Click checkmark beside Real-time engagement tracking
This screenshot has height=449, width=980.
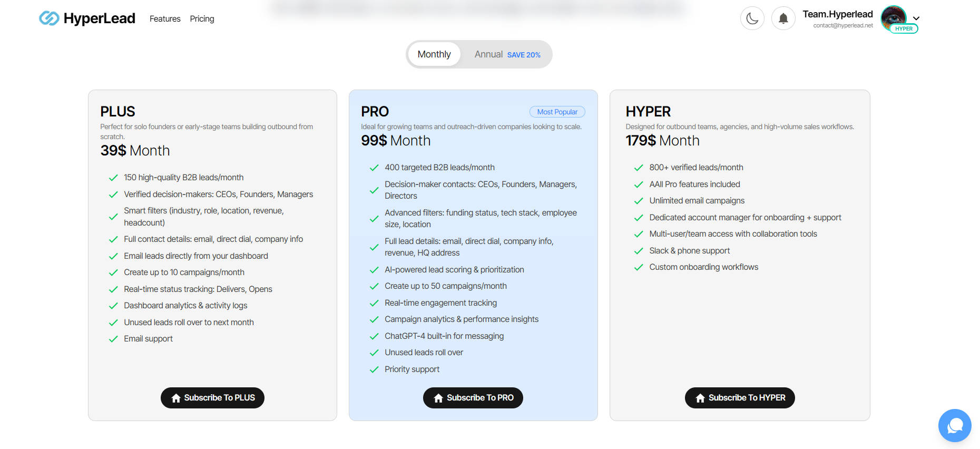[374, 303]
